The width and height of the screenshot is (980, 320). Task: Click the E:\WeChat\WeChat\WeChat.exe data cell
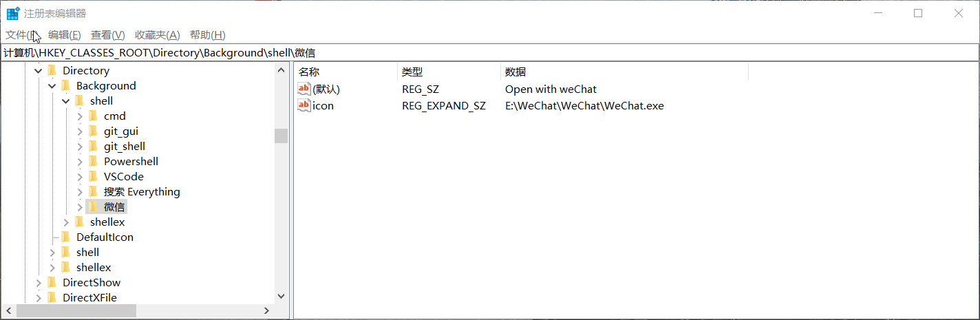pyautogui.click(x=584, y=105)
